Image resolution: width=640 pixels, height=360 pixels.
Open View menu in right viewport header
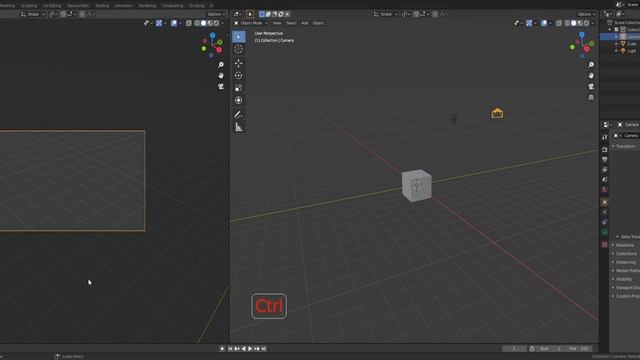(x=277, y=23)
